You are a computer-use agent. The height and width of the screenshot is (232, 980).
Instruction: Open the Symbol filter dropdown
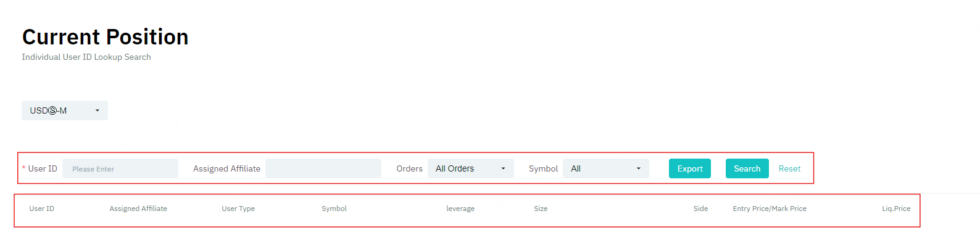pyautogui.click(x=606, y=168)
